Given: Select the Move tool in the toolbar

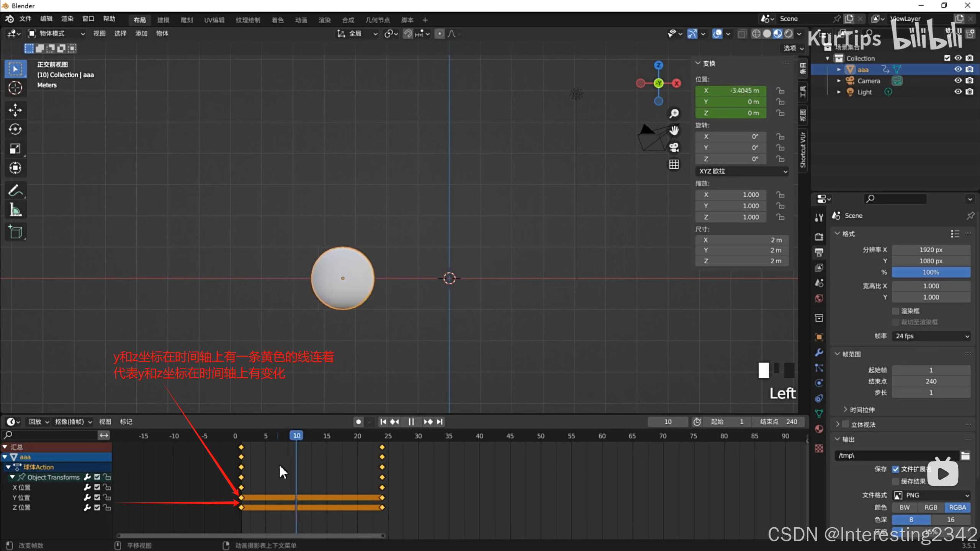Looking at the screenshot, I should pyautogui.click(x=15, y=110).
